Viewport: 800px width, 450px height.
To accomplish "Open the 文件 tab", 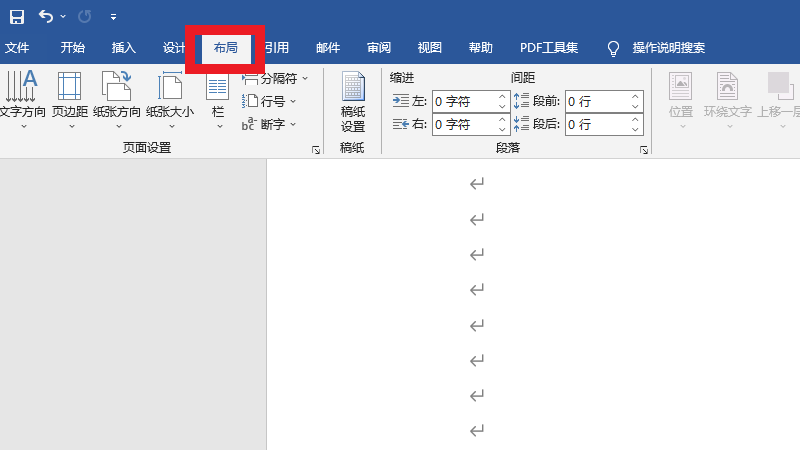I will [17, 48].
